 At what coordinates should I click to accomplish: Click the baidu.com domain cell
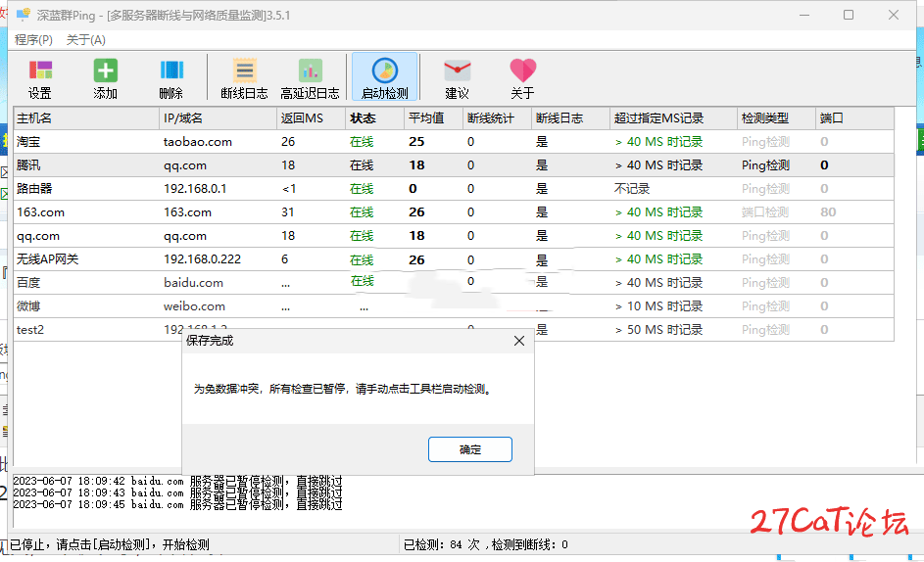pos(193,283)
